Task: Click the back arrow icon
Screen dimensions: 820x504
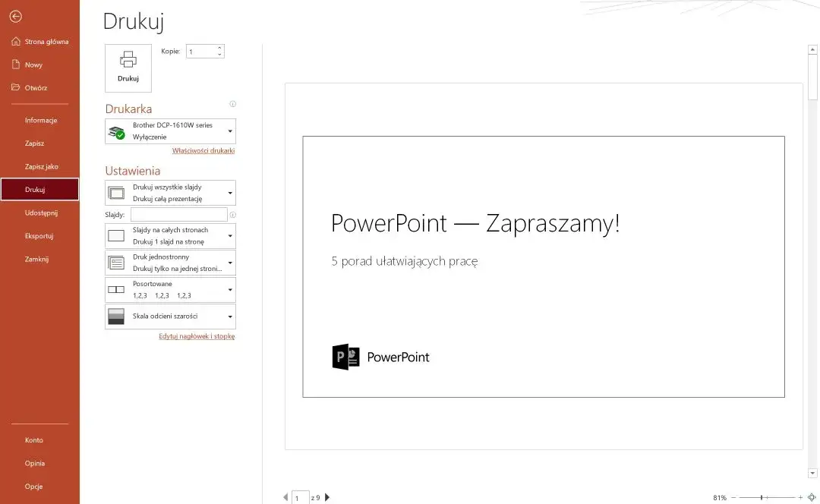Action: point(16,17)
